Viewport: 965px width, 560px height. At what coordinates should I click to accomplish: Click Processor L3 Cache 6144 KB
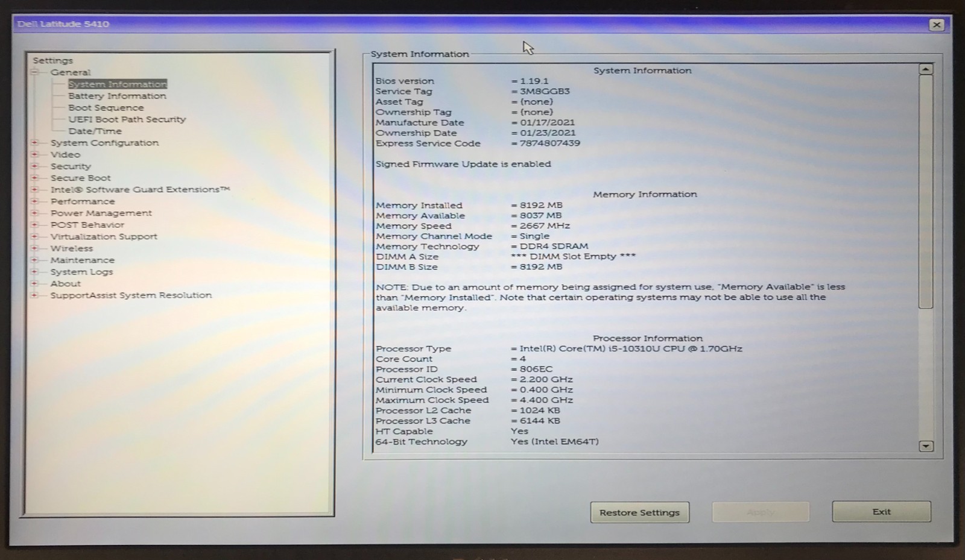(x=540, y=421)
